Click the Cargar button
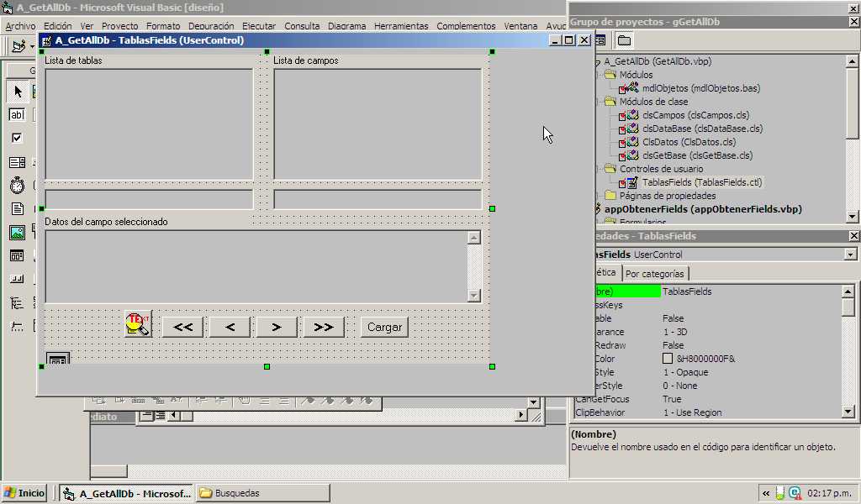 click(384, 327)
